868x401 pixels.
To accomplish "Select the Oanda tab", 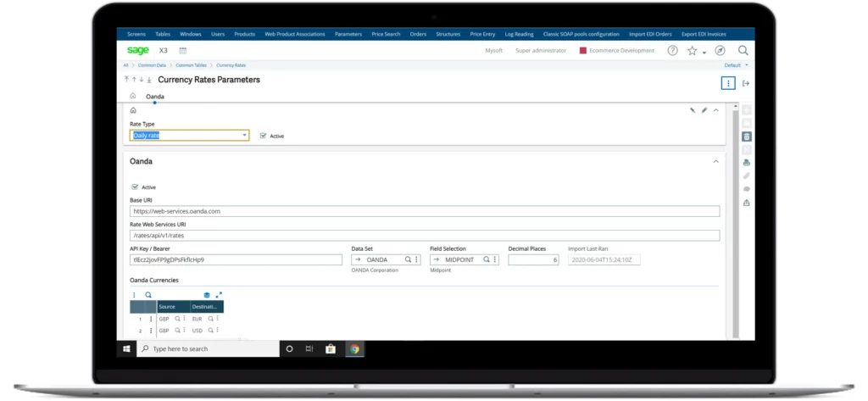I will point(155,97).
